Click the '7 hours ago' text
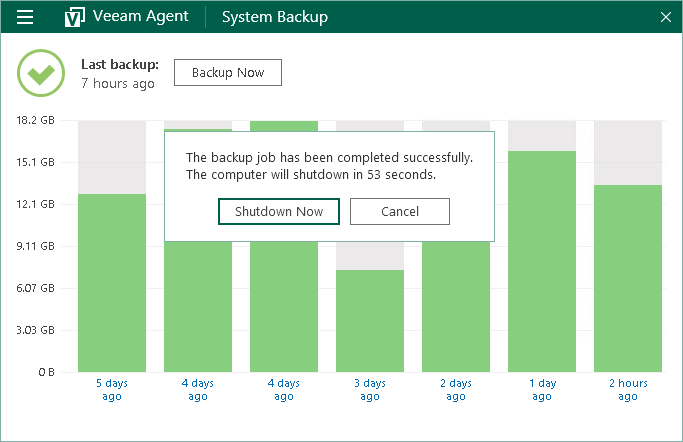Screen dimensions: 683x442 pyautogui.click(x=118, y=83)
